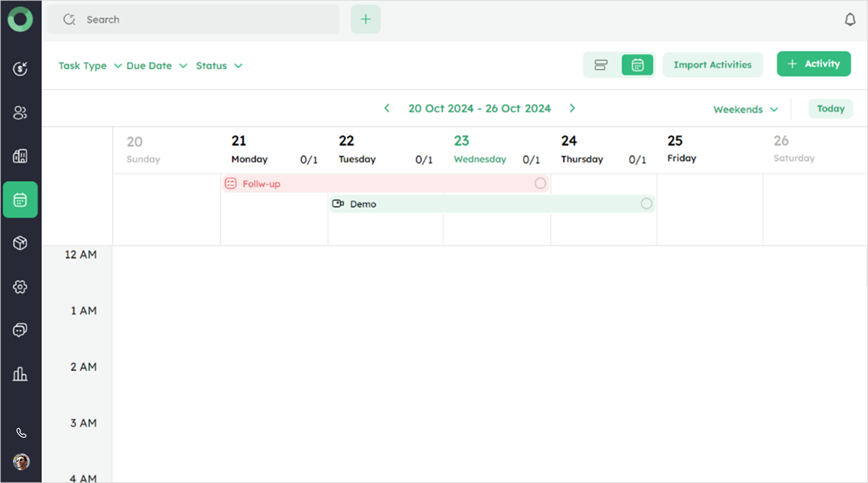
Task: Open the products box icon in sidebar
Action: [20, 243]
